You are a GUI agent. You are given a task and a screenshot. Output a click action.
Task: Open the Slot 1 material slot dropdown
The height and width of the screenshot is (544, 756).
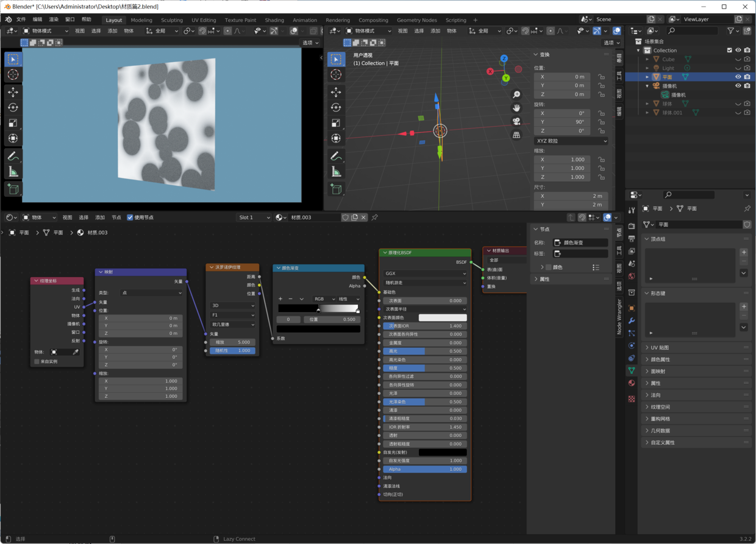tap(254, 217)
